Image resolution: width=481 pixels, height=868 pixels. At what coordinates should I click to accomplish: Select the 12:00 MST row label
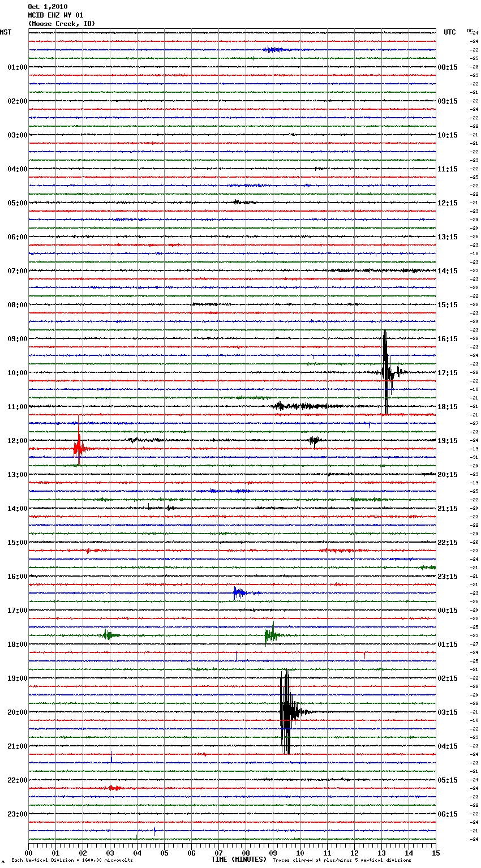tap(17, 441)
